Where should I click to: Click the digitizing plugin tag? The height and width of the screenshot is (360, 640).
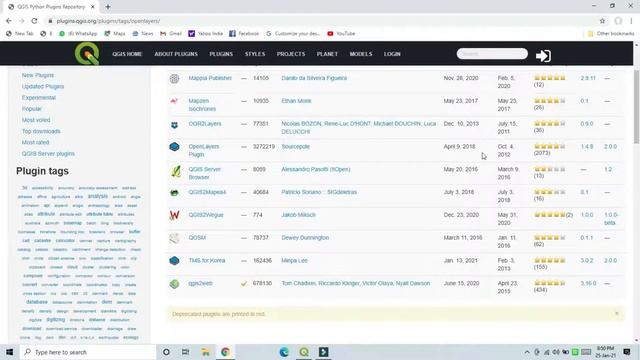click(x=56, y=320)
